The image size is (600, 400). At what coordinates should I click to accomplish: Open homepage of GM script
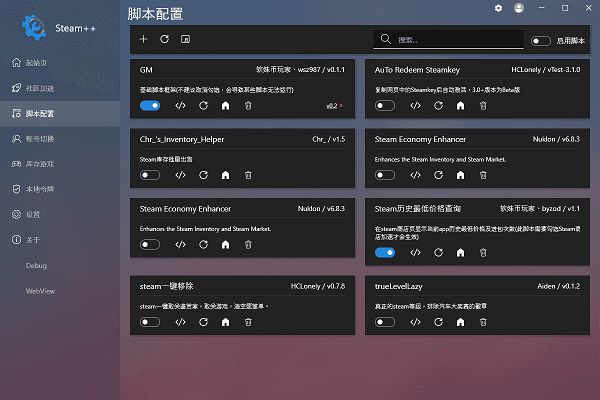pyautogui.click(x=225, y=106)
